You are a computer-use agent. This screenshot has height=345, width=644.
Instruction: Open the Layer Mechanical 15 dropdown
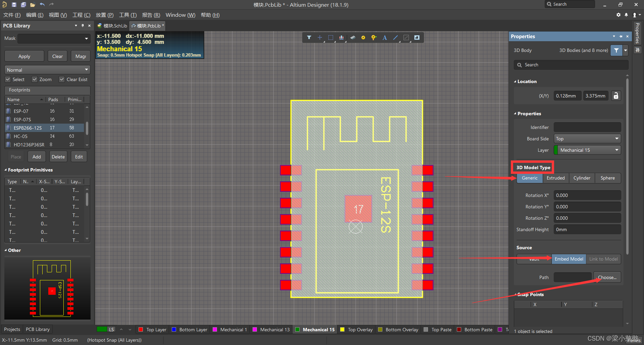click(587, 150)
